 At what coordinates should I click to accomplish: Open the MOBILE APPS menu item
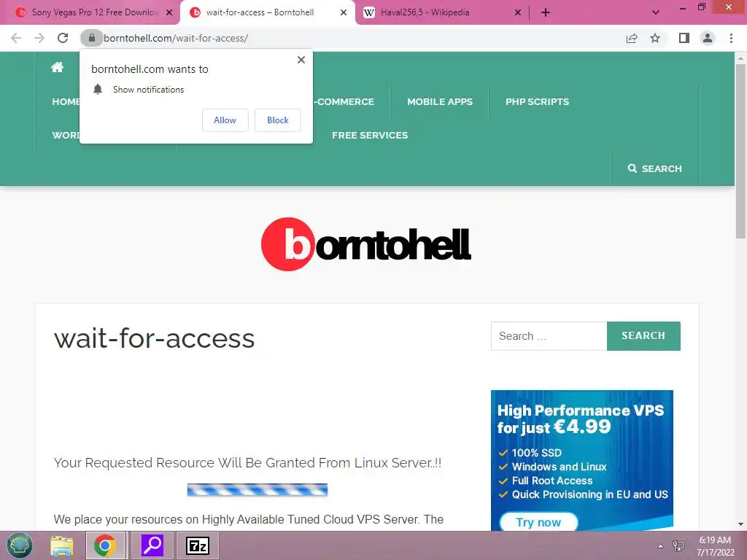pyautogui.click(x=440, y=101)
